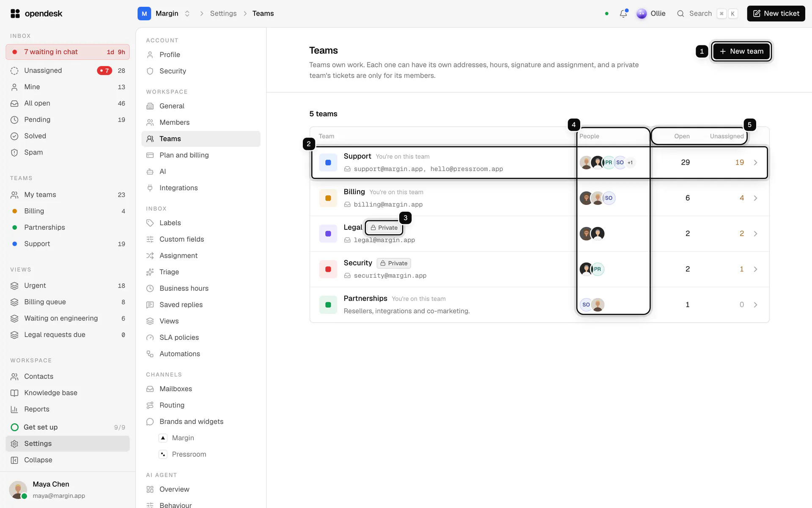Click the blue Support team color swatch
The width and height of the screenshot is (812, 508).
tap(328, 163)
